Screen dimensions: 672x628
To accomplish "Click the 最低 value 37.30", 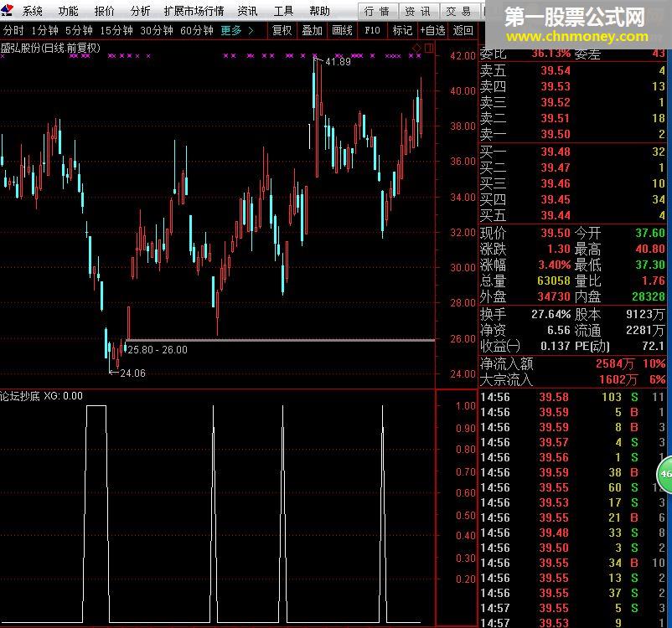I will point(650,265).
